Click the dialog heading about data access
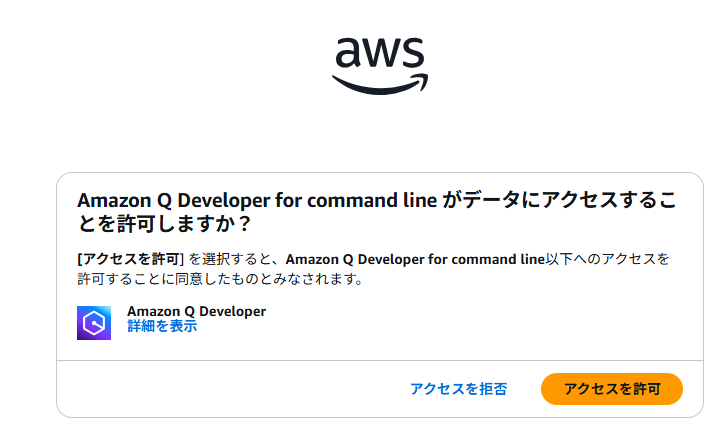This screenshot has height=442, width=722. [378, 210]
